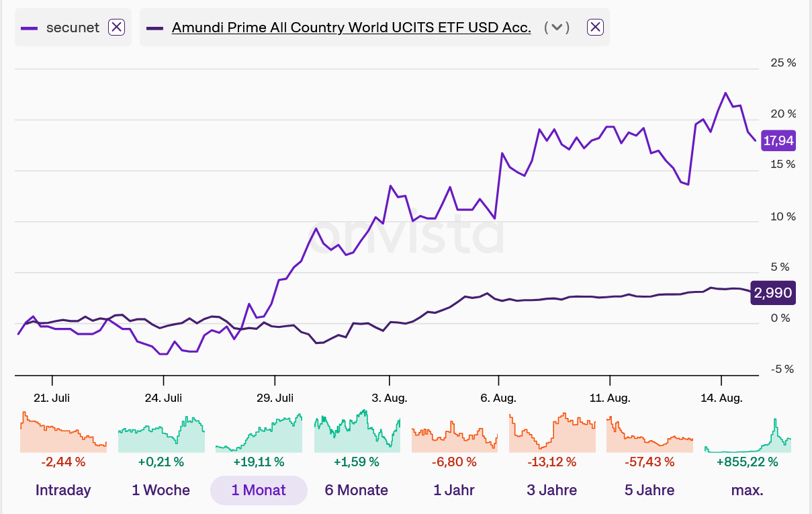The height and width of the screenshot is (514, 812).
Task: Click the 1 Woche mini chart thumbnail
Action: 161,434
